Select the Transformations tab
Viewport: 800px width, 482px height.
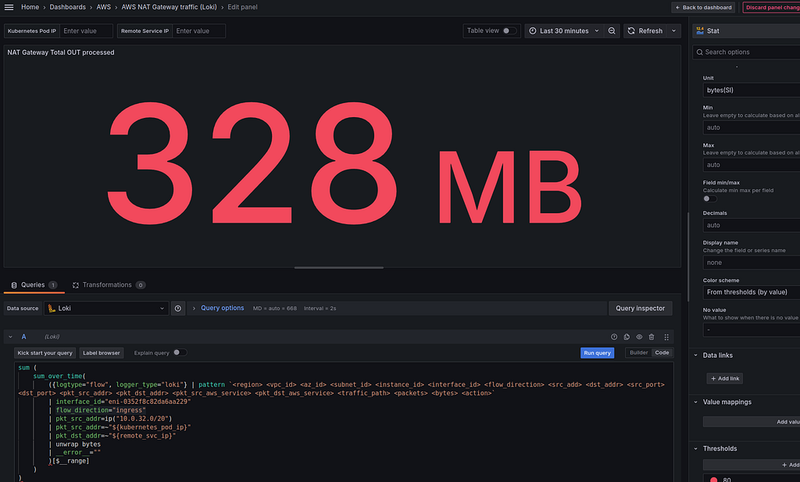tap(108, 285)
